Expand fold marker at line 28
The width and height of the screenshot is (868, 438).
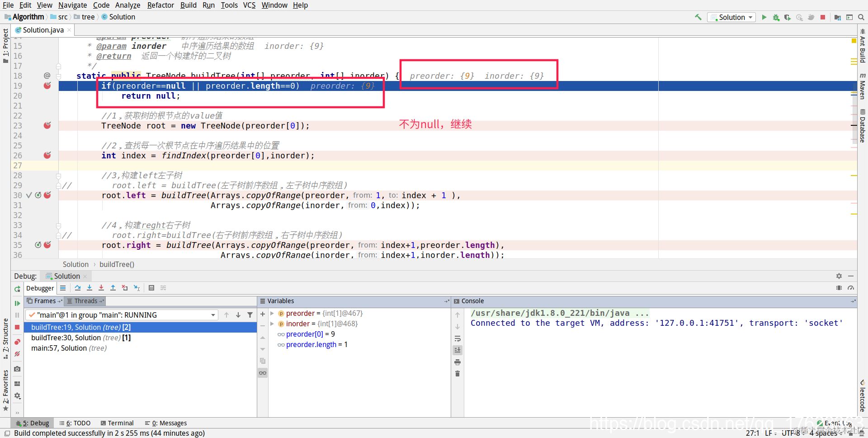click(59, 176)
